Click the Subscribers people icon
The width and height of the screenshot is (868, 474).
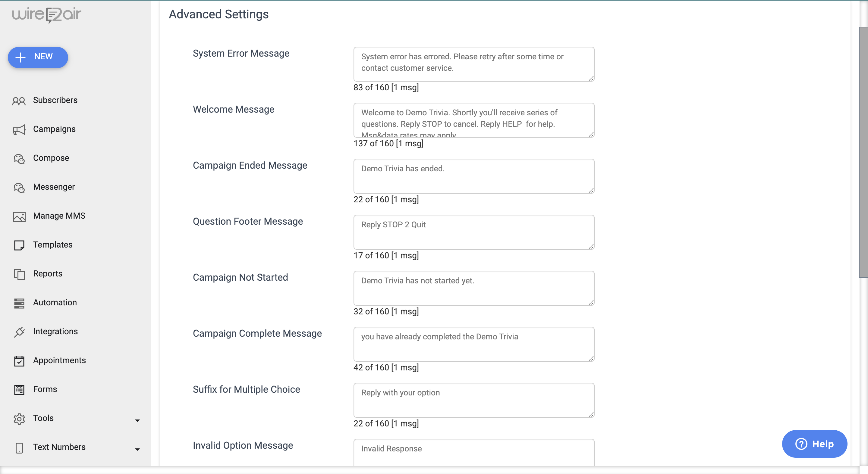click(19, 101)
